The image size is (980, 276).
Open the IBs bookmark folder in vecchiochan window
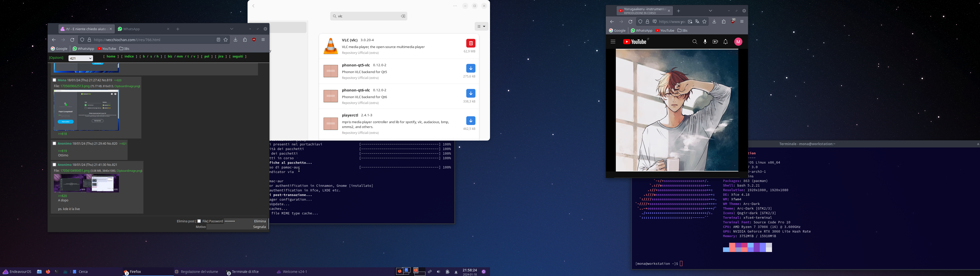(x=124, y=49)
